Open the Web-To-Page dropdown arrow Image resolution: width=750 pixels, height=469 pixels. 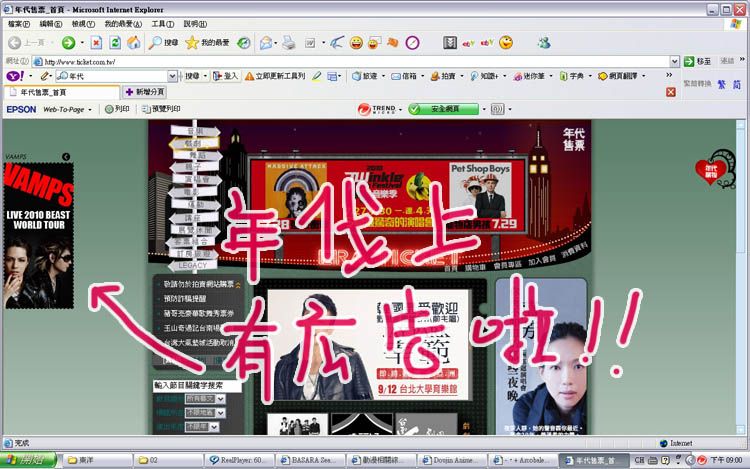(89, 109)
